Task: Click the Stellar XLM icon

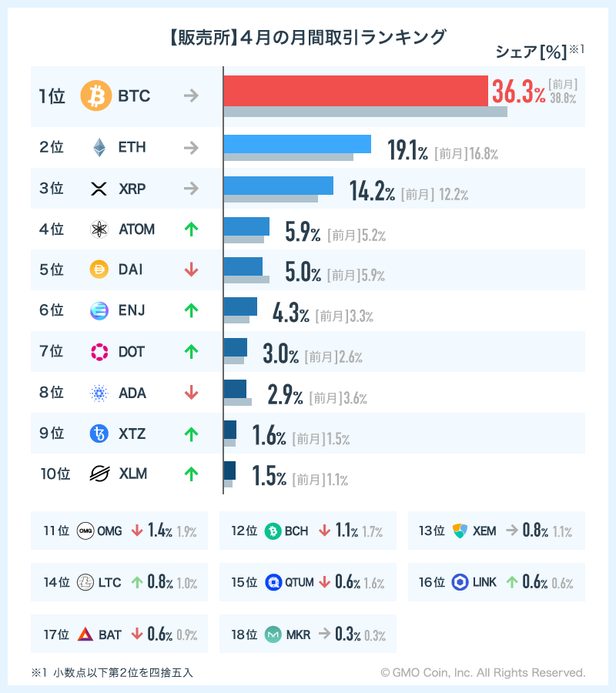Action: coord(99,474)
